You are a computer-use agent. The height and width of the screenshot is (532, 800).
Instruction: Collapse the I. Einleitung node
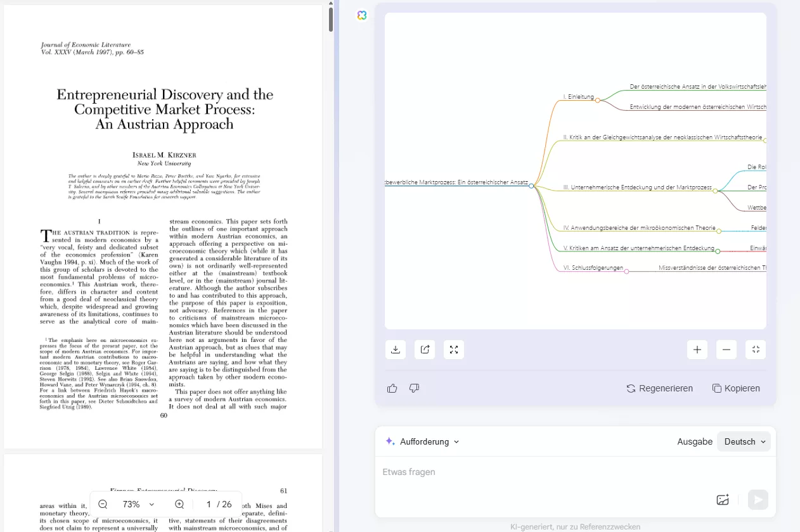(x=597, y=100)
